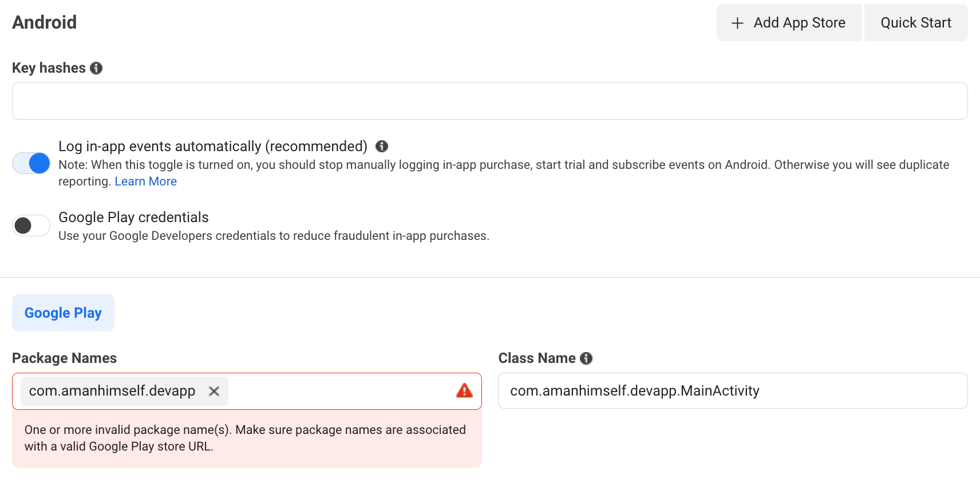
Task: Click the Package Names label
Action: tap(64, 358)
